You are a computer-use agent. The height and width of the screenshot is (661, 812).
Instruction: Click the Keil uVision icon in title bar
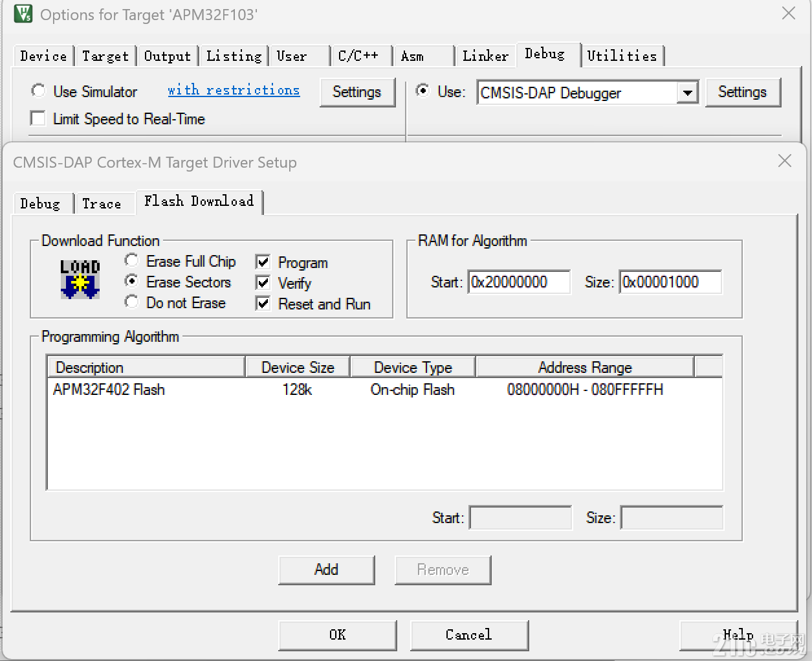click(23, 14)
